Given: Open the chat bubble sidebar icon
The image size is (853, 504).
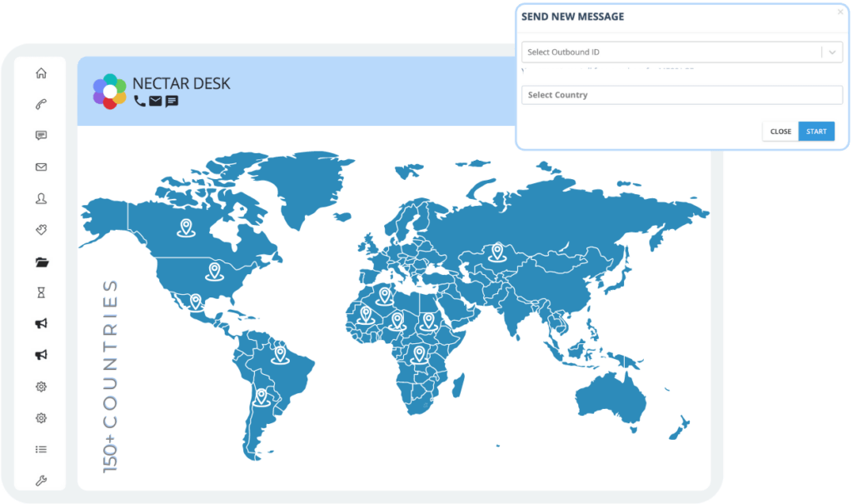Looking at the screenshot, I should pyautogui.click(x=41, y=136).
